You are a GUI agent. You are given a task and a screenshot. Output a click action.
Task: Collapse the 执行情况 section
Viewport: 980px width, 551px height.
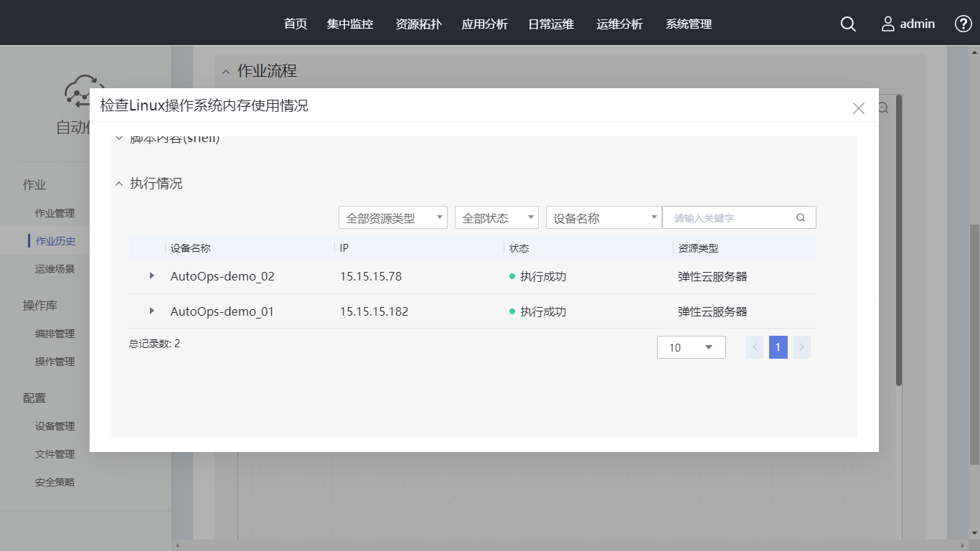[119, 184]
